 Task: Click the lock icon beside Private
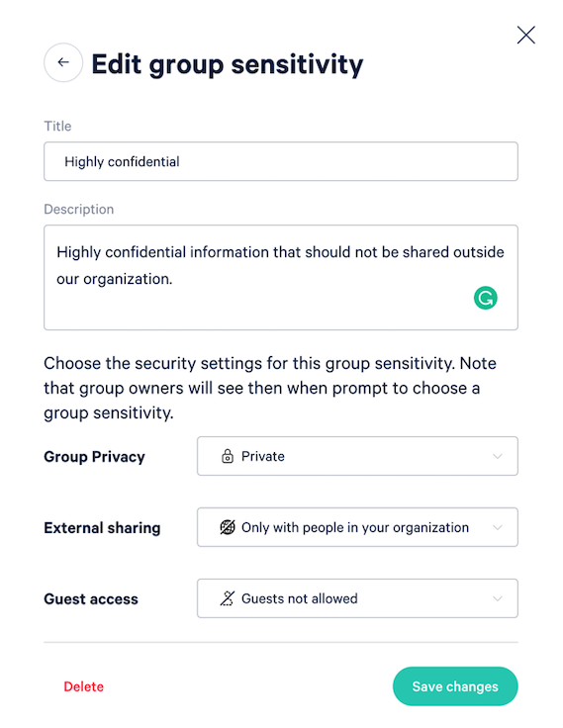[x=228, y=456]
